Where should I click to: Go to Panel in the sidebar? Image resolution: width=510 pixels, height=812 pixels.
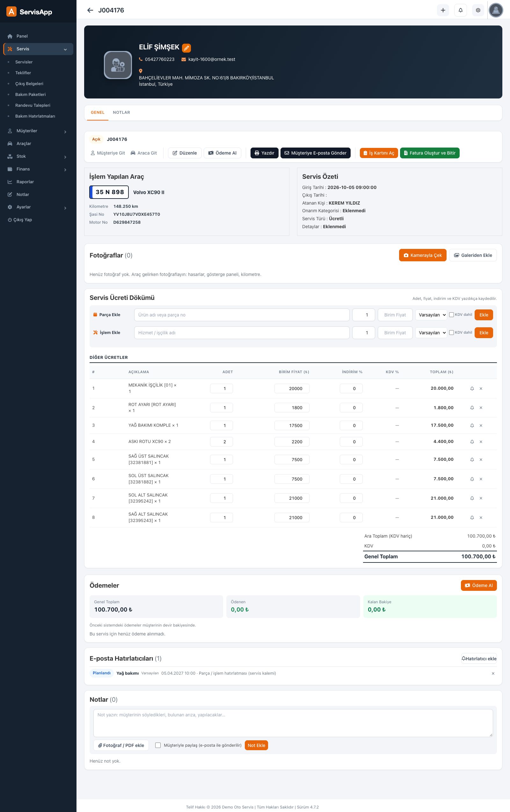tap(38, 36)
